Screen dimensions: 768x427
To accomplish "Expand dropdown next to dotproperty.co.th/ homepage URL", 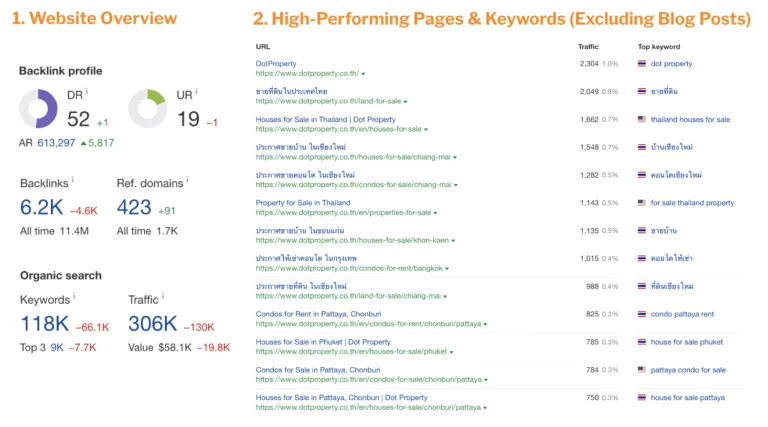I will (363, 74).
